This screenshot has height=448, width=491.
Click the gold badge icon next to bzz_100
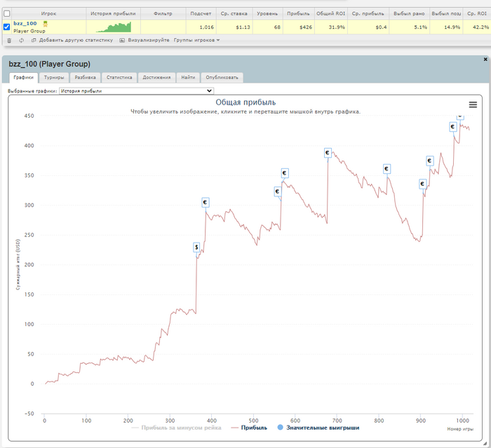[46, 24]
